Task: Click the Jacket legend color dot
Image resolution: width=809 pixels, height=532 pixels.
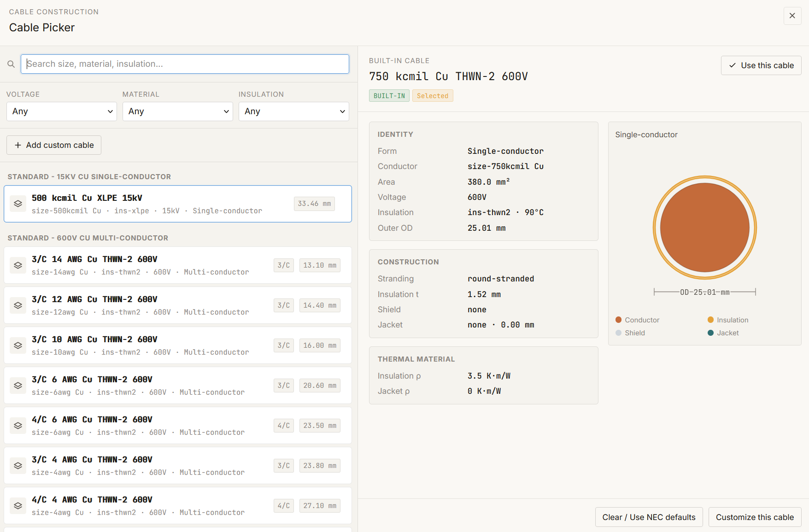Action: pyautogui.click(x=711, y=333)
